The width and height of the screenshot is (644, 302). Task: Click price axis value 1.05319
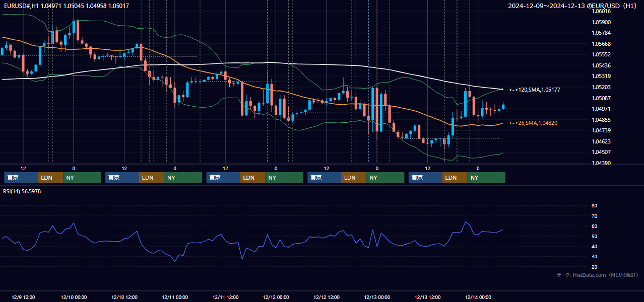point(601,76)
